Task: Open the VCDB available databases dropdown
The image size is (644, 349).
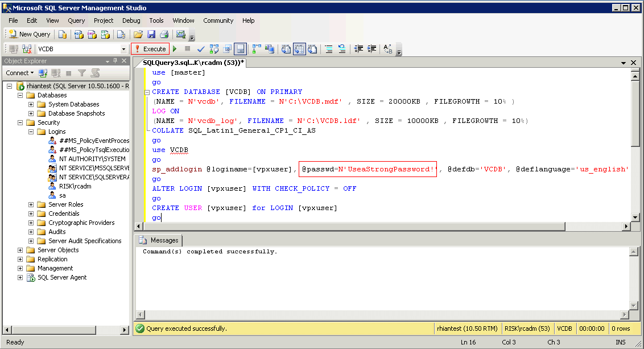Action: 123,50
